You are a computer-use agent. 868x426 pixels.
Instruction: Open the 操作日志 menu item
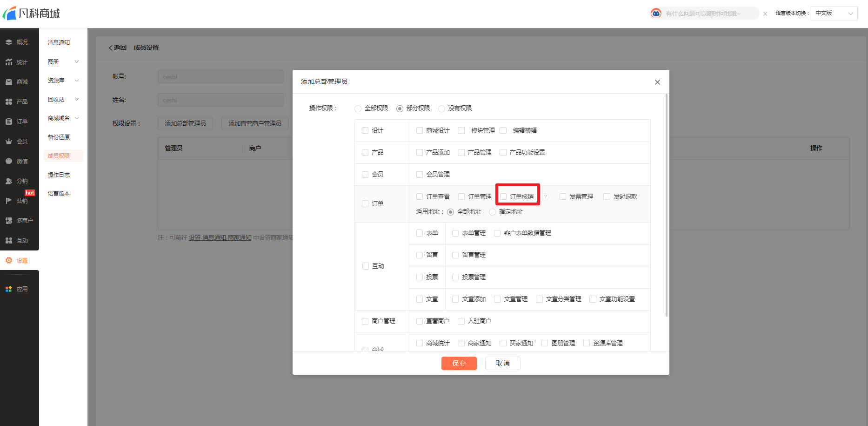coord(59,175)
